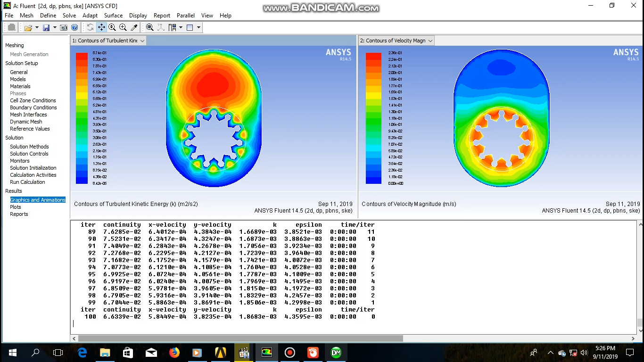This screenshot has height=362, width=644.
Task: Select the zoom-in magnifier tool
Action: tap(123, 27)
